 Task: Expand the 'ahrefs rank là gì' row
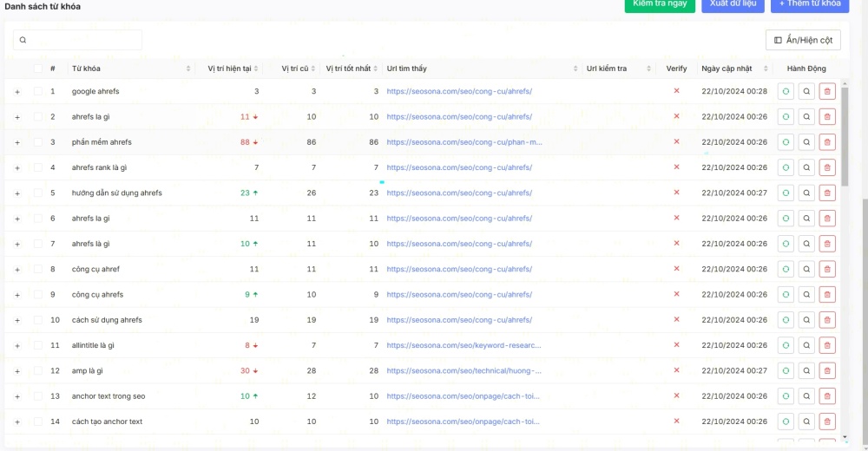[17, 168]
